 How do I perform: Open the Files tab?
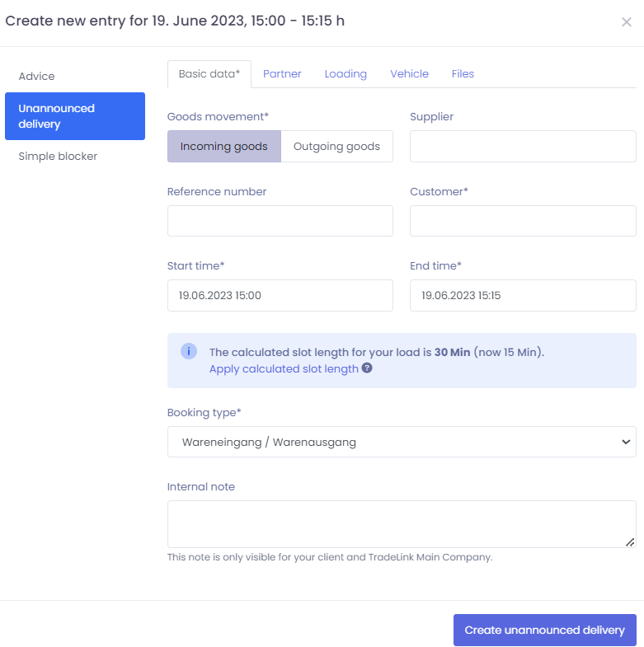(463, 74)
